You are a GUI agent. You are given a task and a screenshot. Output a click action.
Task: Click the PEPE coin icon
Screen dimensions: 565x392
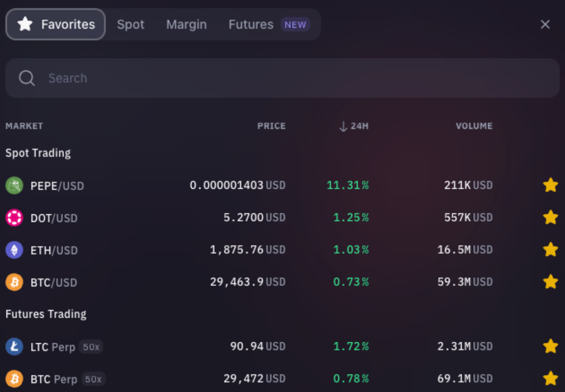pos(14,186)
